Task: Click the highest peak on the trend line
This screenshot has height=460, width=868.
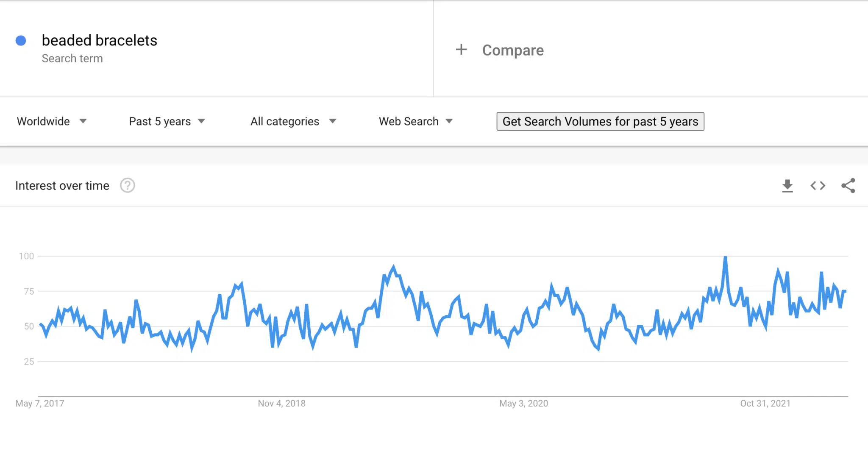Action: (725, 257)
